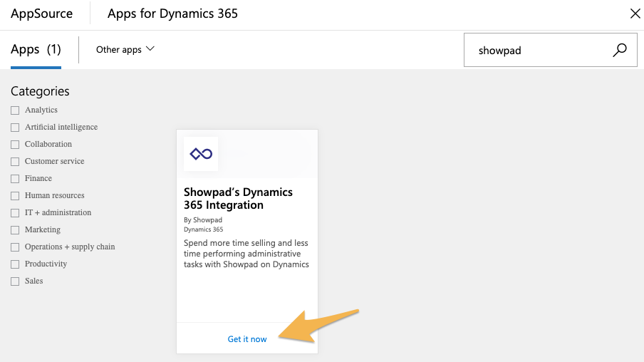The width and height of the screenshot is (644, 362).
Task: Tick the Customer service checkbox
Action: point(15,162)
